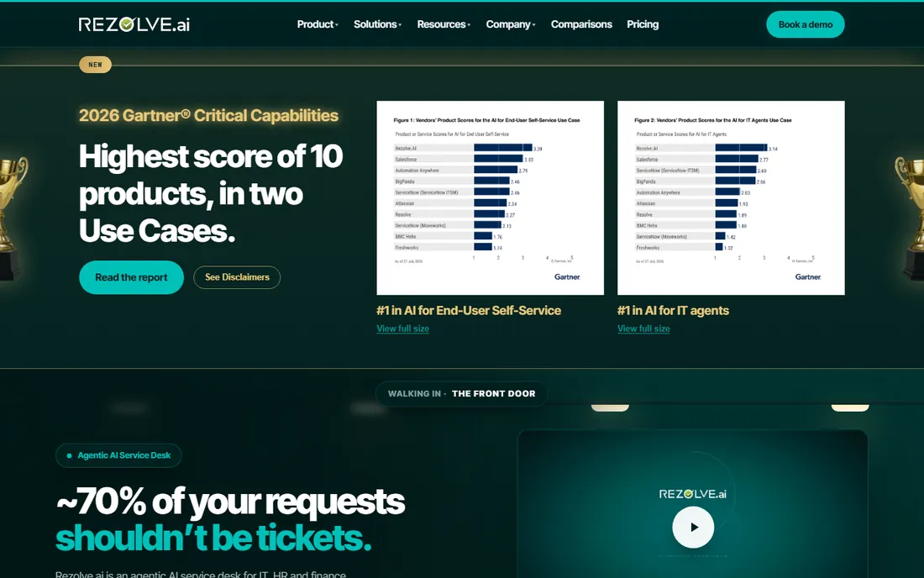
Task: Click the #1 in AI for IT agents caption
Action: pos(673,311)
